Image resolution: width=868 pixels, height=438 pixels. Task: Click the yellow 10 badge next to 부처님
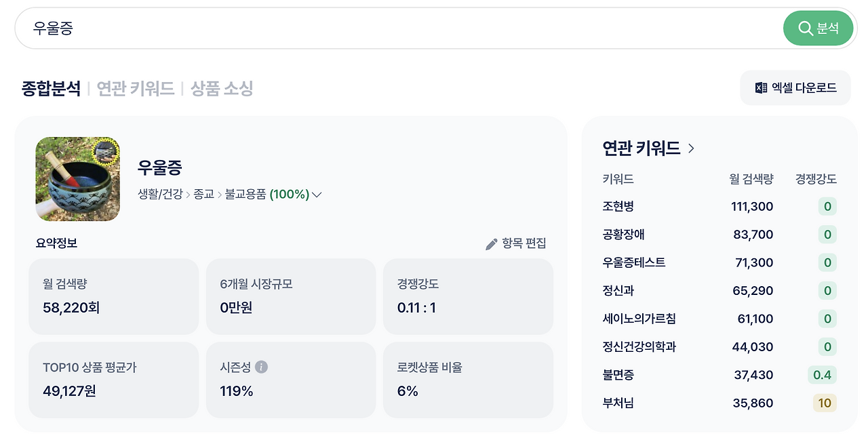825,403
